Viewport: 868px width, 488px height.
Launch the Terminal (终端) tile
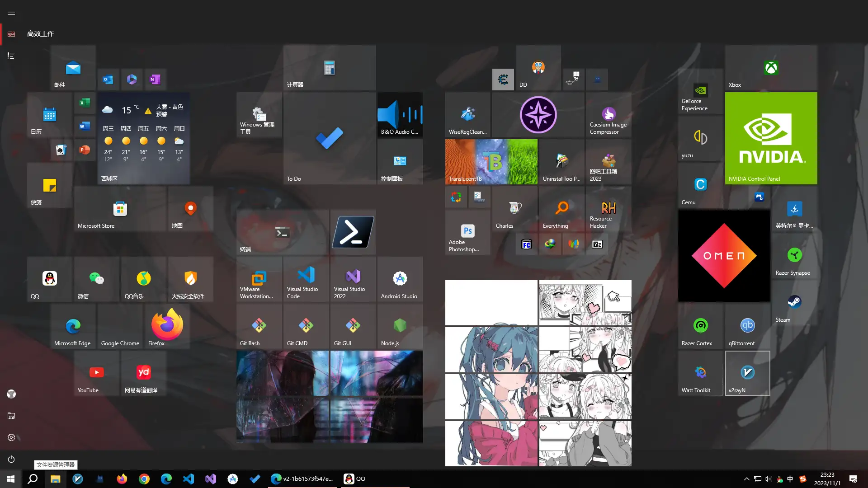coord(282,232)
